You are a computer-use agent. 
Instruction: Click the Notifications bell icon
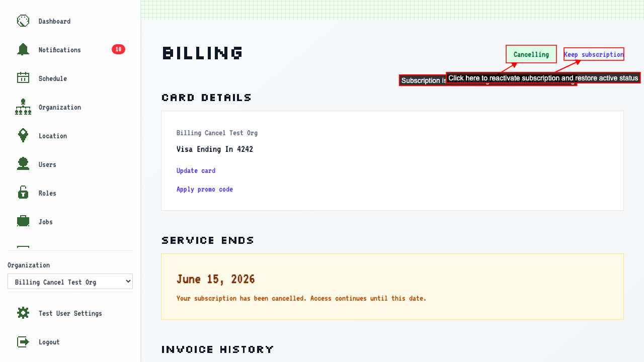coord(23,50)
